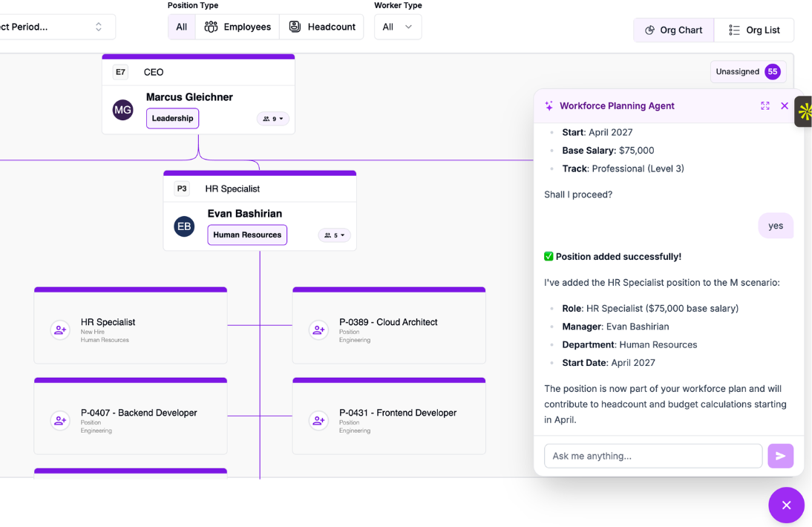The image size is (812, 527).
Task: Click the sparkle icon in Workforce Planning Agent header
Action: [x=549, y=105]
